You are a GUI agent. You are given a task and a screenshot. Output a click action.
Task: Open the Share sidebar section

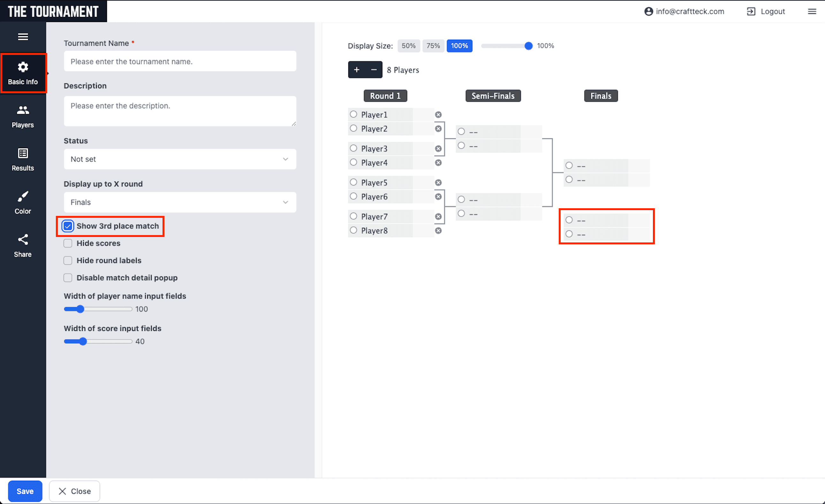23,246
